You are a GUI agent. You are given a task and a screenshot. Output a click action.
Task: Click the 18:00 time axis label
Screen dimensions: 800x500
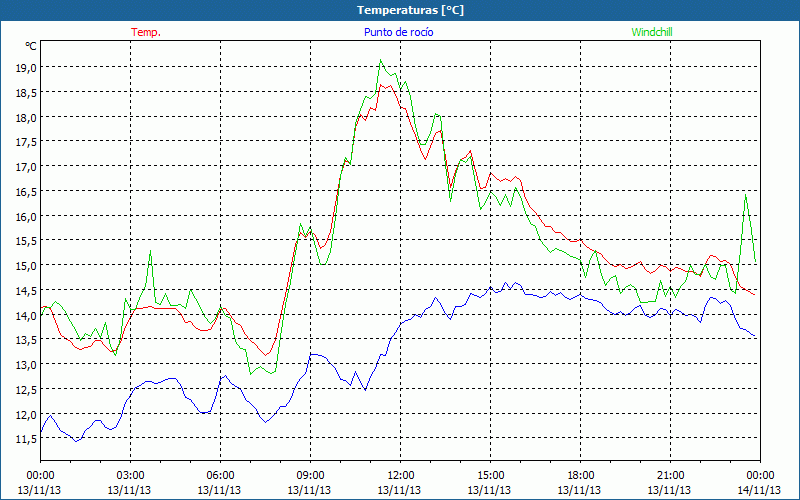point(581,476)
